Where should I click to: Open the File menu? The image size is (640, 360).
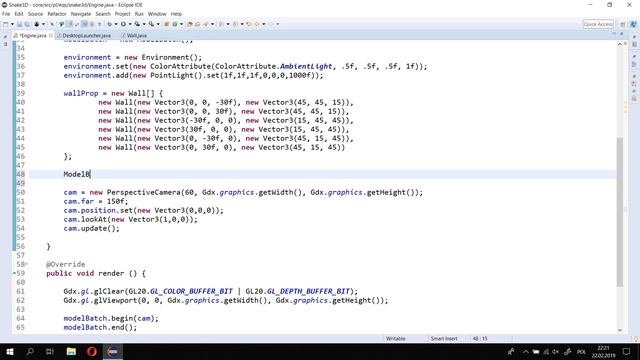coord(6,14)
